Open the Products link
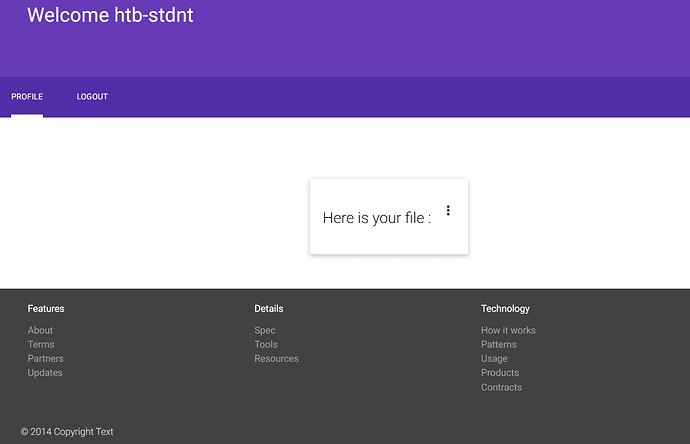 (500, 372)
